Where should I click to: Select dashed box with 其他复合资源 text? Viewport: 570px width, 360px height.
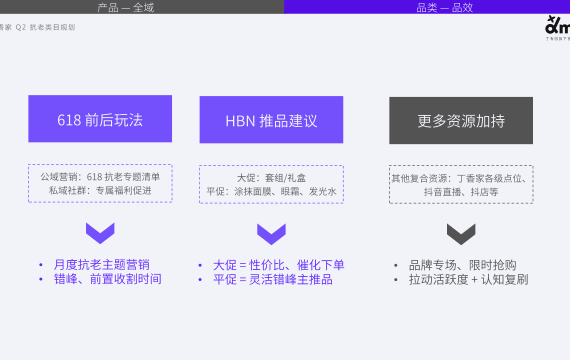(461, 184)
